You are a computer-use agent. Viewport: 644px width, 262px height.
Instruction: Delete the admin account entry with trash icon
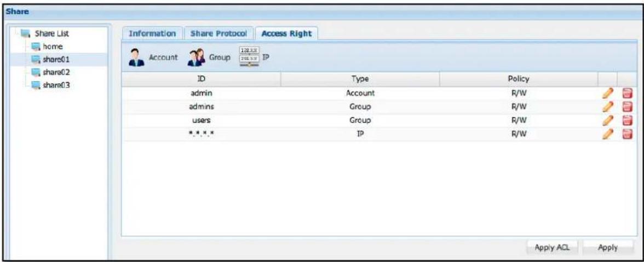[x=627, y=94]
